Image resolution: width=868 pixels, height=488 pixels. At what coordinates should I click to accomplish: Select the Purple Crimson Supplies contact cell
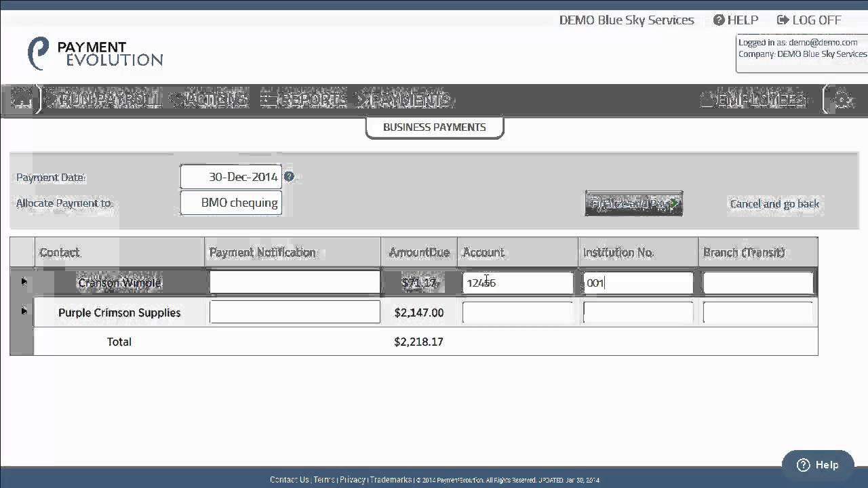pyautogui.click(x=119, y=312)
